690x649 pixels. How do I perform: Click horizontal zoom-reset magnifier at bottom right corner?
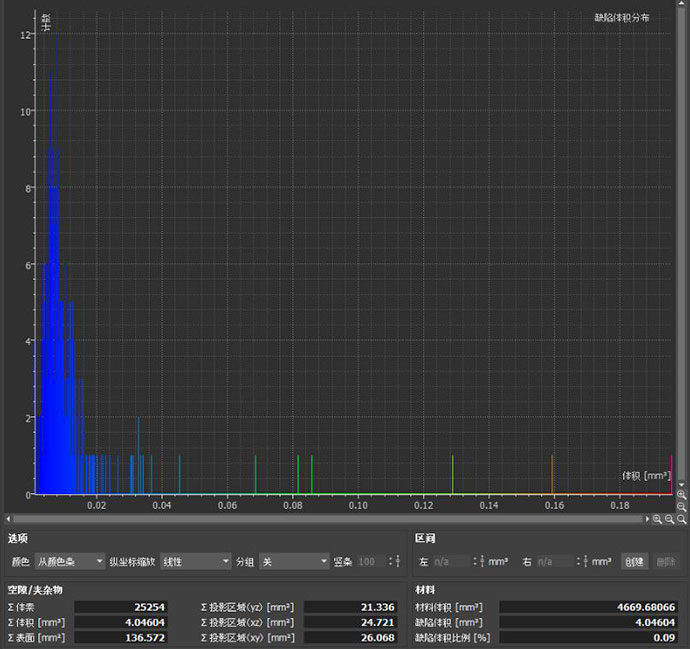click(x=682, y=519)
